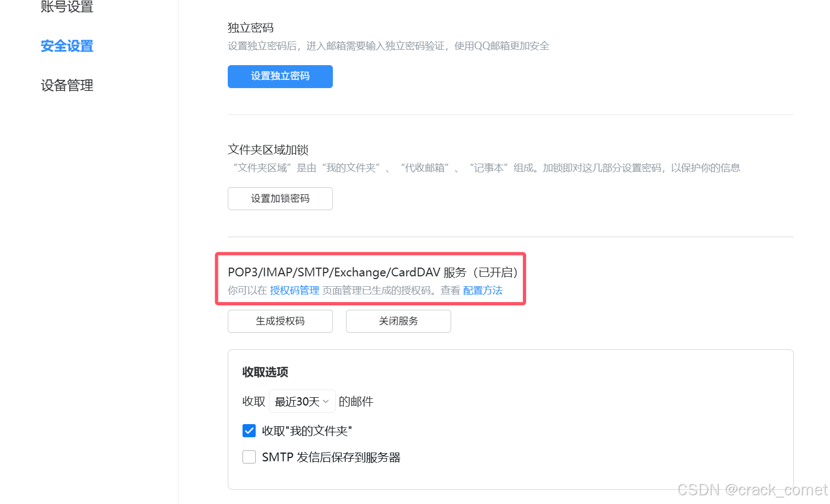Click the 独立密码 section title
Image resolution: width=830 pixels, height=504 pixels.
(x=250, y=27)
